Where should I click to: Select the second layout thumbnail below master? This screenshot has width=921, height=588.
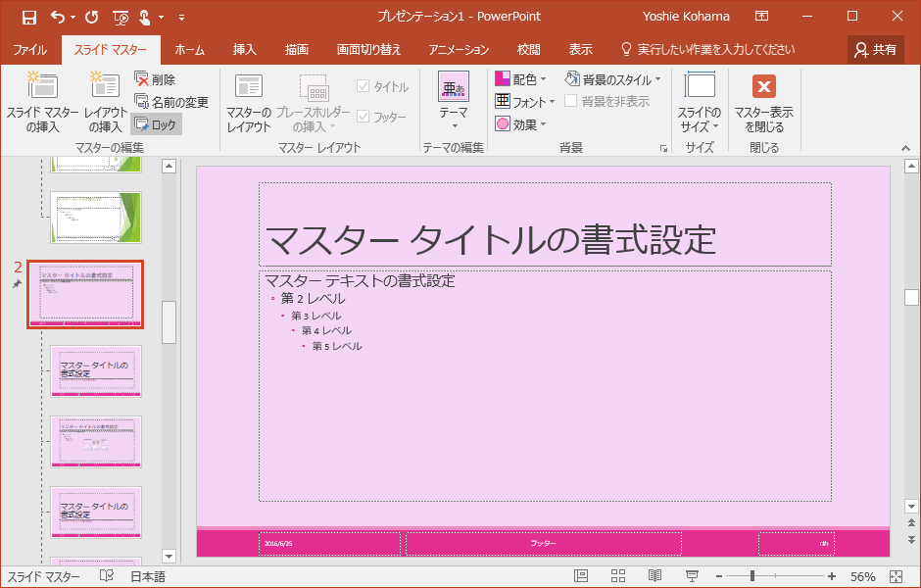coord(96,441)
